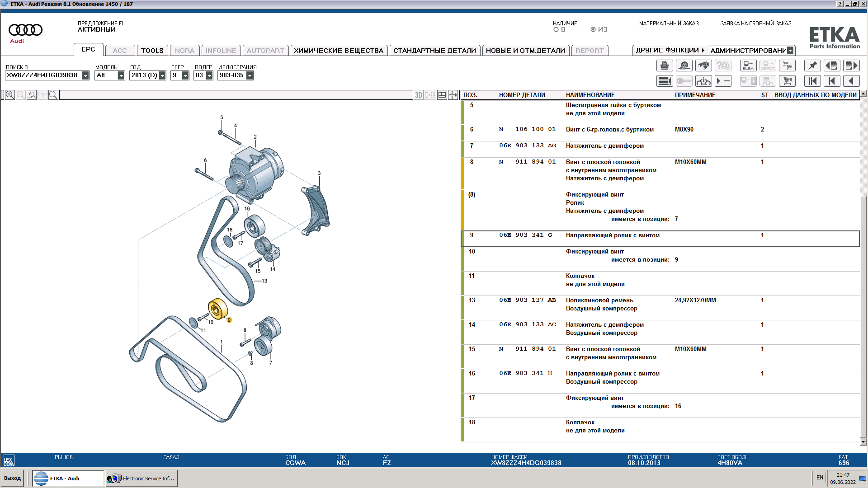Launch the ELSA link icon
This screenshot has height=488, width=868.
click(748, 66)
